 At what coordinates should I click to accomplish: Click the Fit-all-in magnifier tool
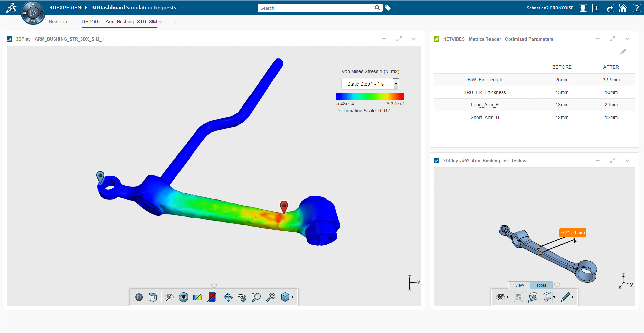(x=271, y=297)
